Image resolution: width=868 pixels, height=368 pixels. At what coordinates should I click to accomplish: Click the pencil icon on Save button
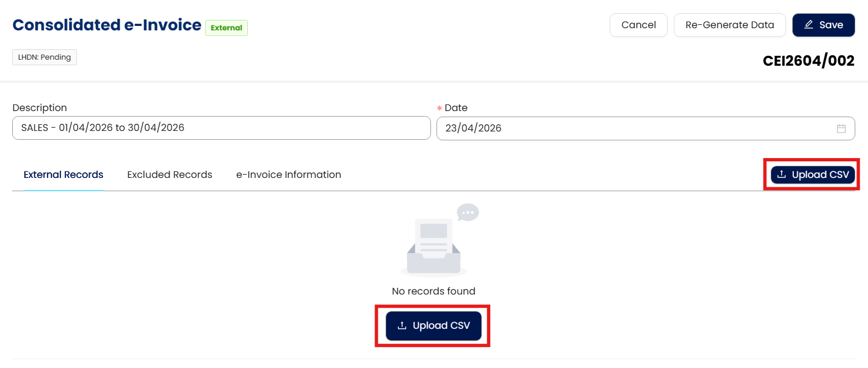(808, 25)
